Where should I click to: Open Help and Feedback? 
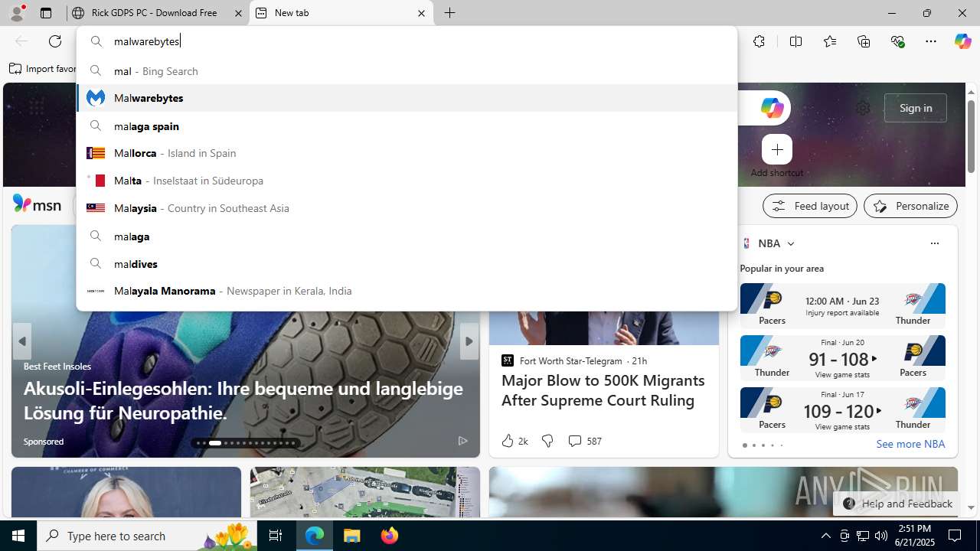click(897, 504)
